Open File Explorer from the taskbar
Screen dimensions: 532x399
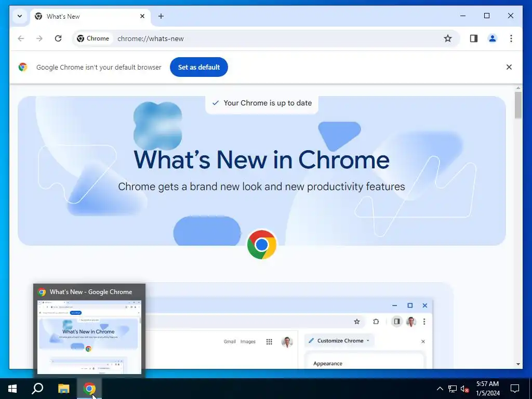[63, 389]
